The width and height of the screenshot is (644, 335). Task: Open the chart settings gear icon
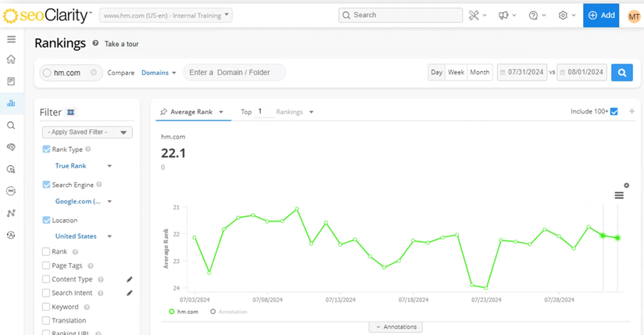coord(626,186)
